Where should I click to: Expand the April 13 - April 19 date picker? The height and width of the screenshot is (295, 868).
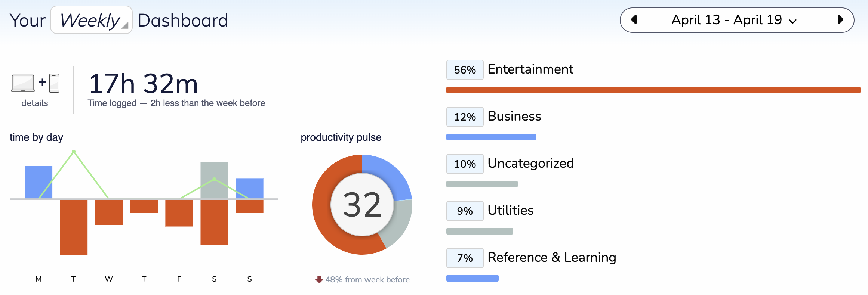coord(733,20)
